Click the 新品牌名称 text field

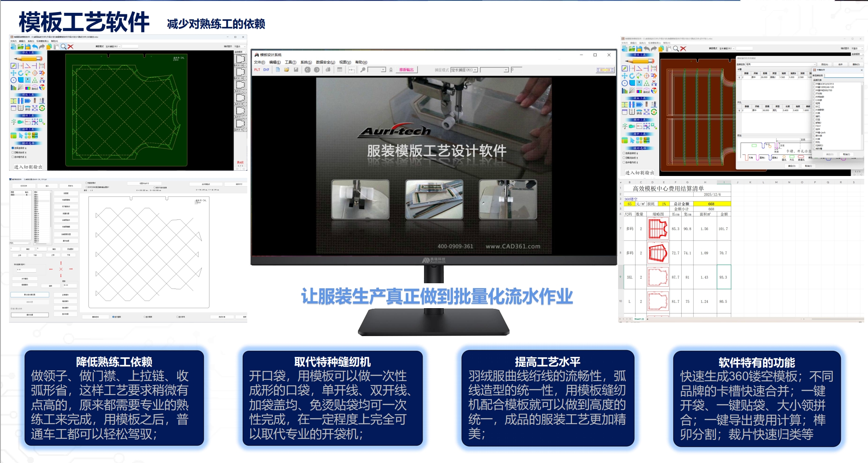pyautogui.click(x=843, y=76)
